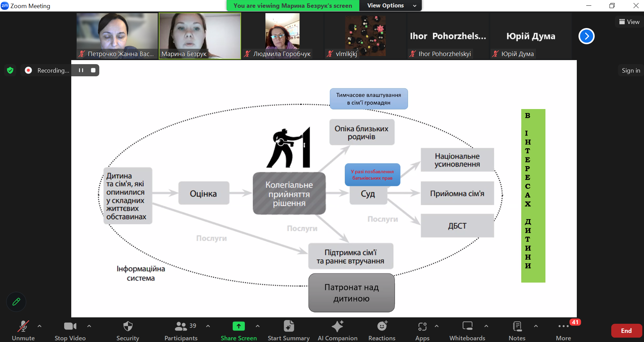This screenshot has height=342, width=644.
Task: Click the red End button
Action: click(x=626, y=331)
